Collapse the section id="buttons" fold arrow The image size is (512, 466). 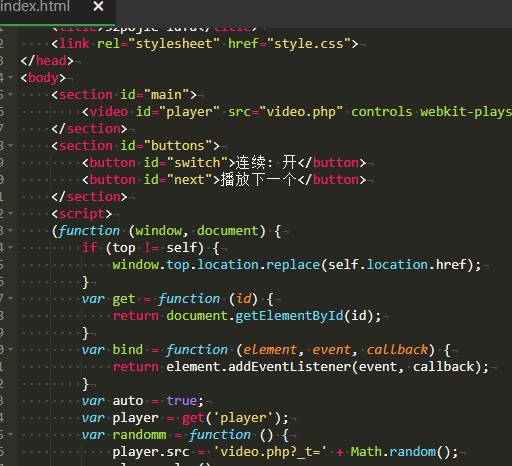[x=11, y=145]
